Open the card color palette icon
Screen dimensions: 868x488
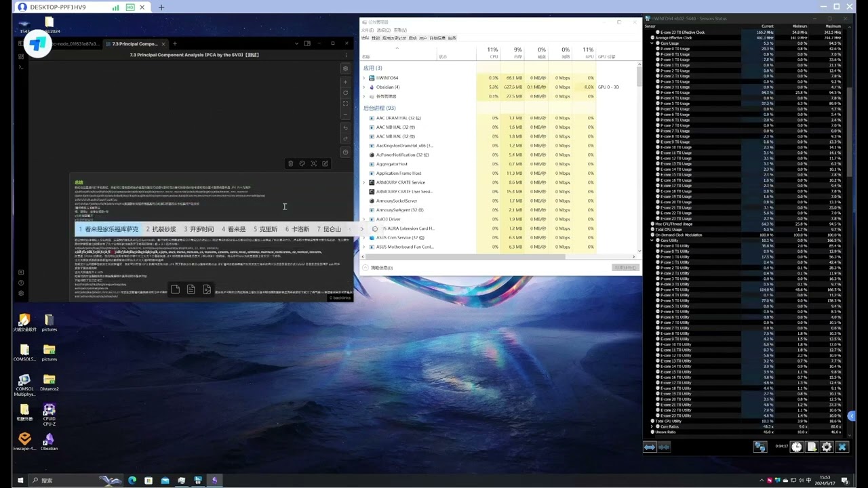(x=302, y=163)
